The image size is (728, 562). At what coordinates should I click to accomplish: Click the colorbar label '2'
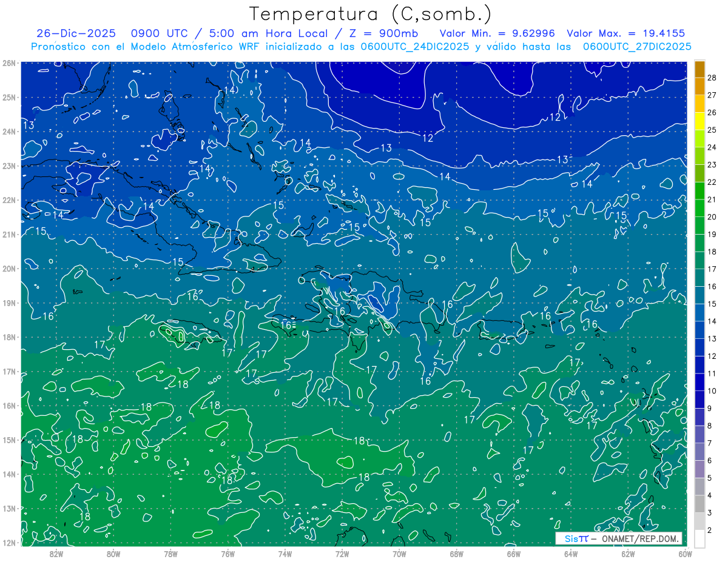click(710, 530)
